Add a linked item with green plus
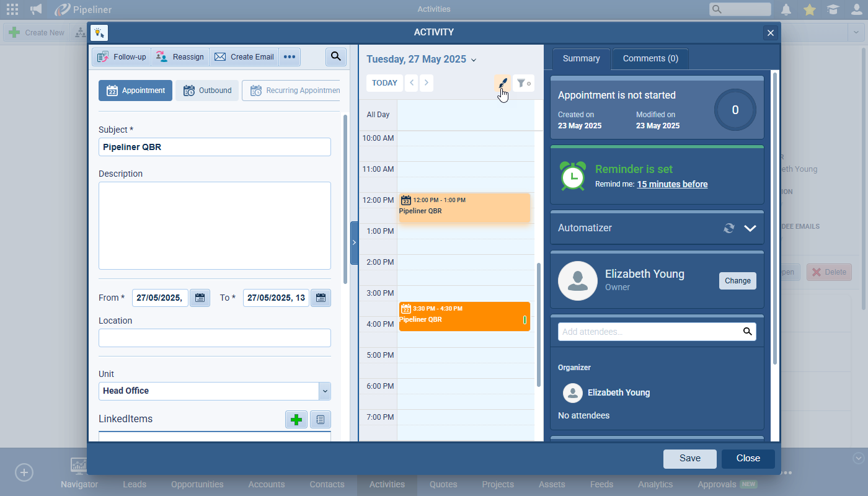868x496 pixels. click(296, 420)
